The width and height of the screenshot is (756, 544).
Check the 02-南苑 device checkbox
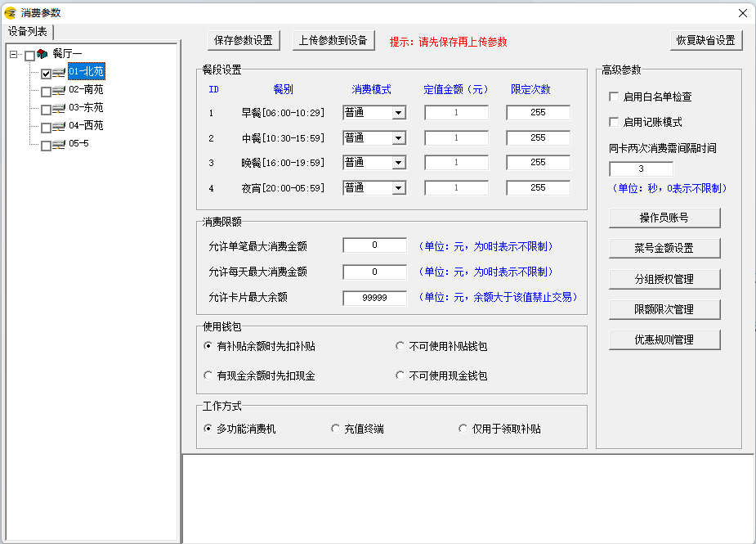47,92
